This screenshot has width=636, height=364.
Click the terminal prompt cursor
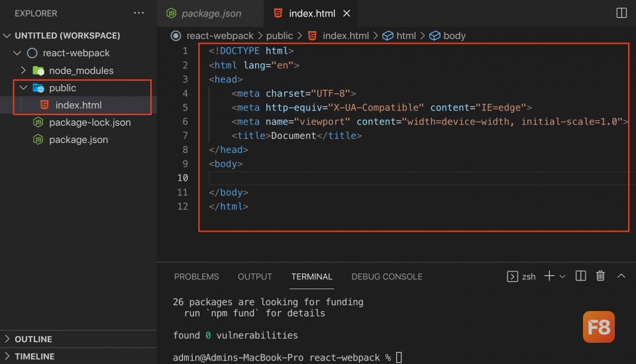point(399,357)
